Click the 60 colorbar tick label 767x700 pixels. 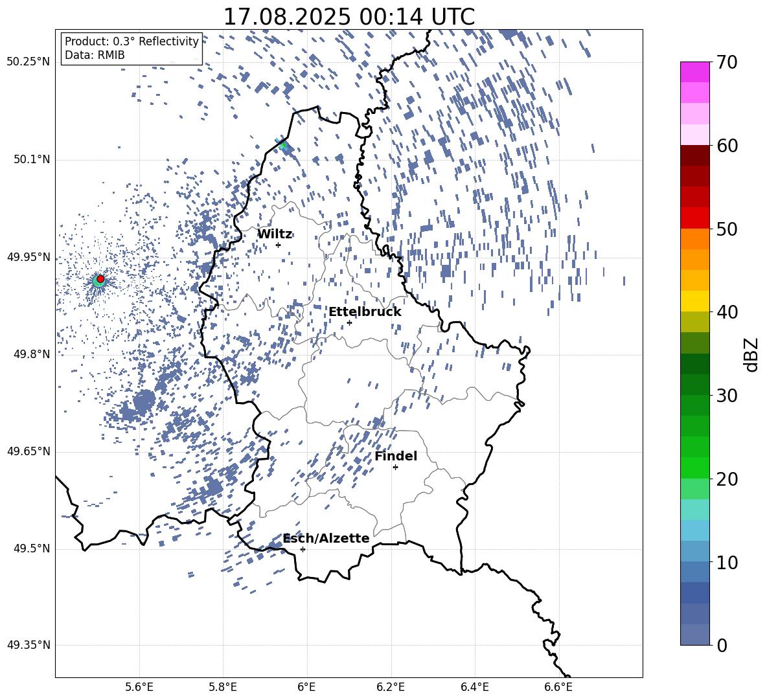(x=727, y=146)
